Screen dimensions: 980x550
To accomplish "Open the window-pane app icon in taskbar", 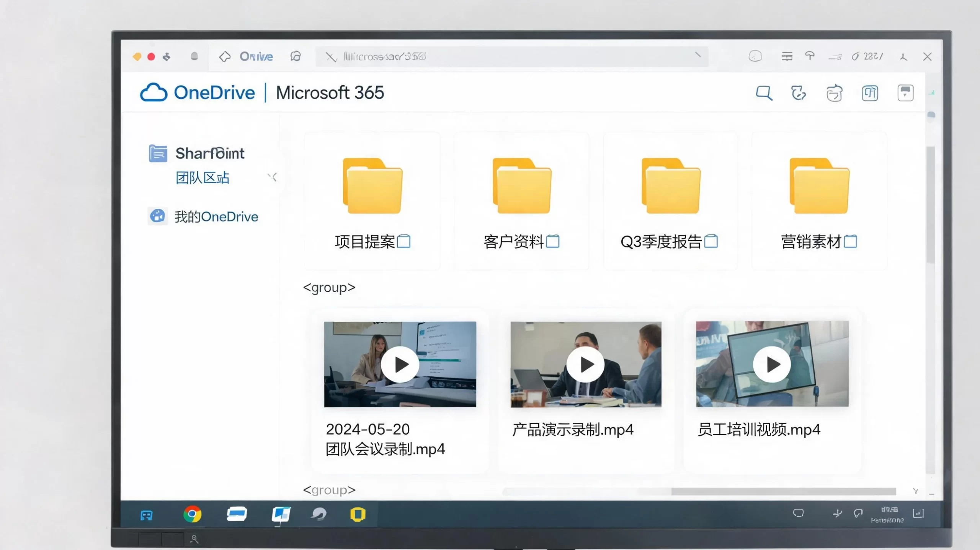I will pyautogui.click(x=281, y=514).
